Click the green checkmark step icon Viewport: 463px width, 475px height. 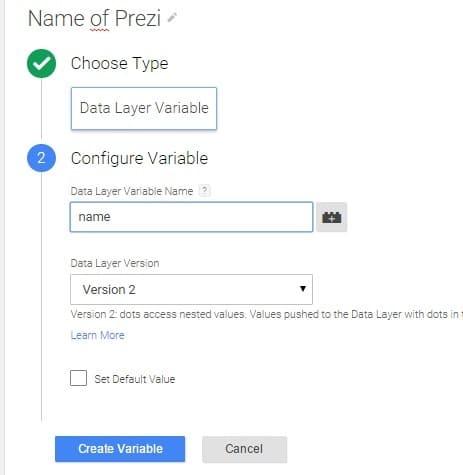tap(42, 63)
